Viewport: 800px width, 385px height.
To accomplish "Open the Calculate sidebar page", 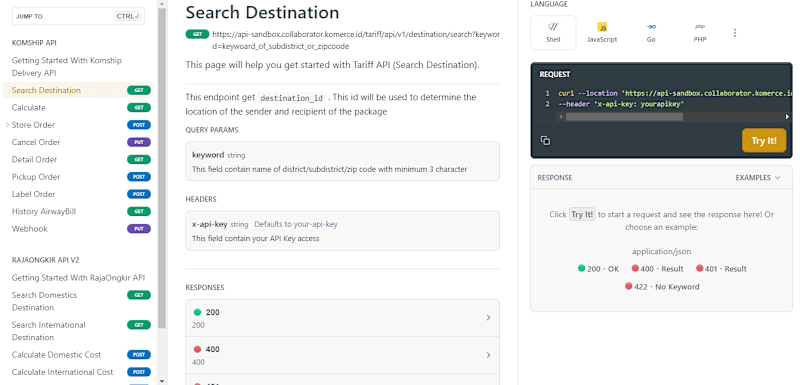I will (78, 108).
